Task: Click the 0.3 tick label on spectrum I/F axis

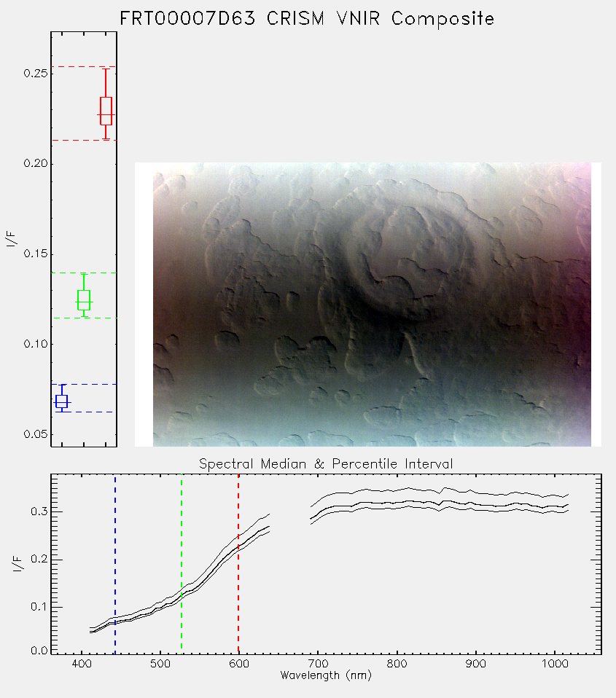Action: coord(39,511)
